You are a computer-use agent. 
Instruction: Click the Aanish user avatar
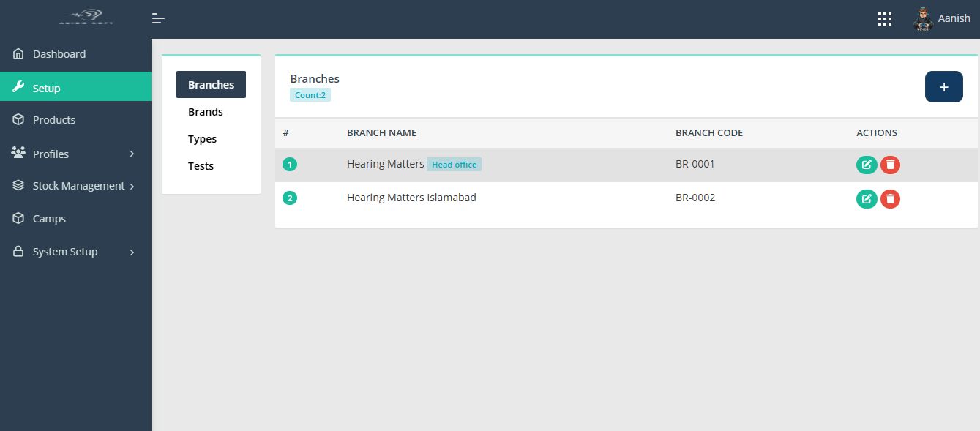click(x=923, y=18)
